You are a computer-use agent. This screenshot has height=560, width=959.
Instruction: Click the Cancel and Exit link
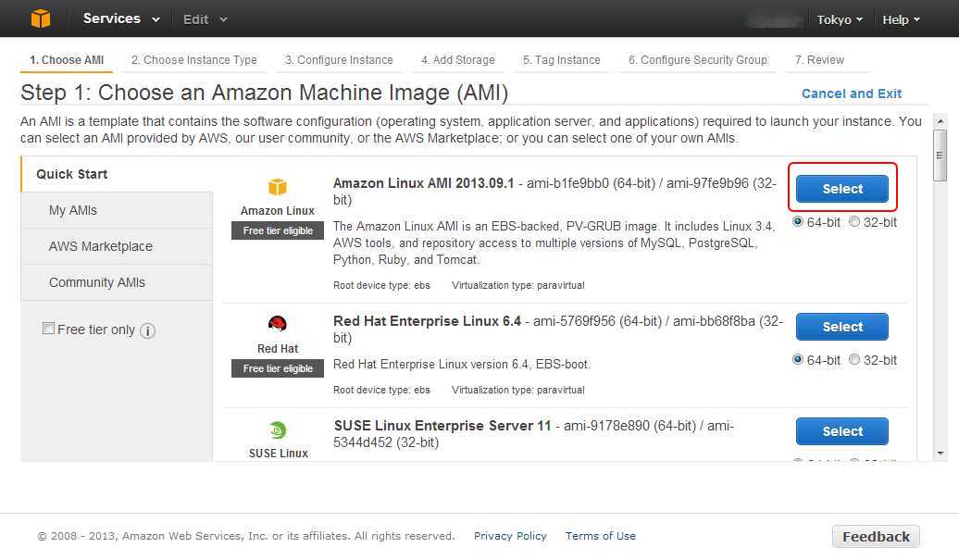(851, 93)
